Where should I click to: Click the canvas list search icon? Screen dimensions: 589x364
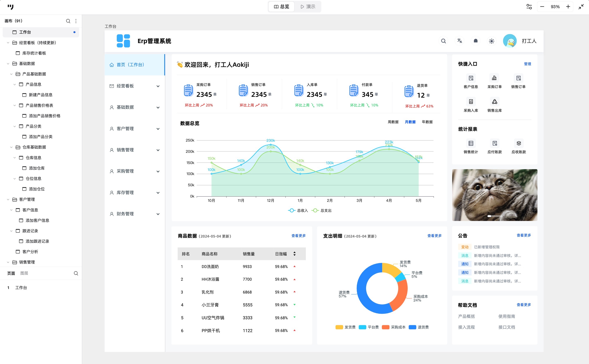tap(68, 21)
